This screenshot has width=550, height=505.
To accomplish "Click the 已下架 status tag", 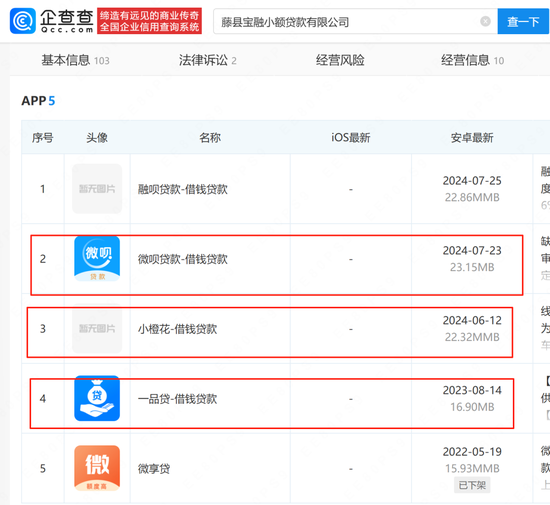I will 472,485.
